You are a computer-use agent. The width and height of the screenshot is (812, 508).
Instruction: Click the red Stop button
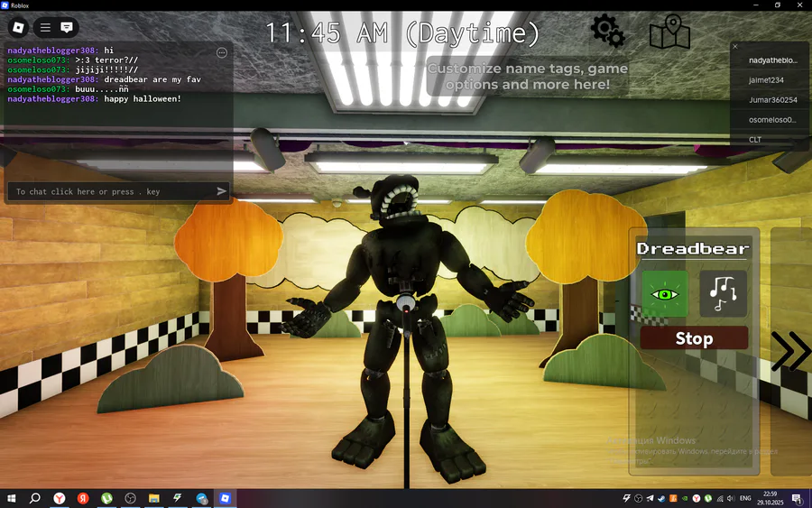(694, 338)
